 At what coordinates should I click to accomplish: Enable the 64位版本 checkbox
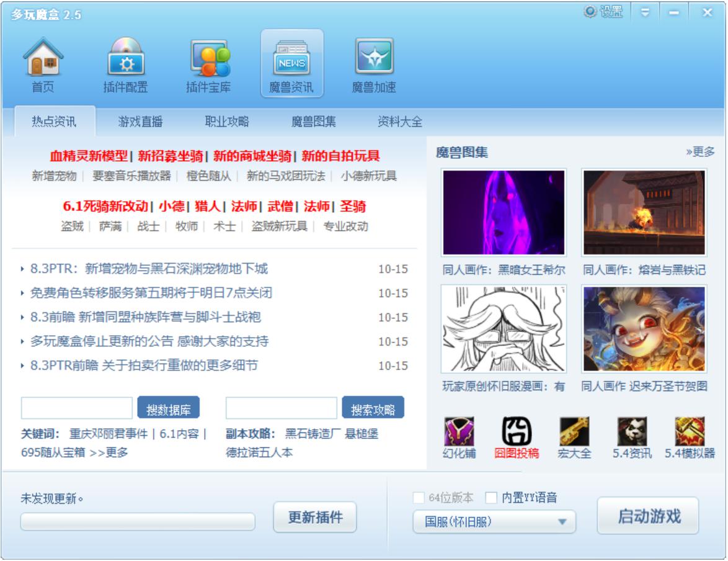click(x=419, y=498)
